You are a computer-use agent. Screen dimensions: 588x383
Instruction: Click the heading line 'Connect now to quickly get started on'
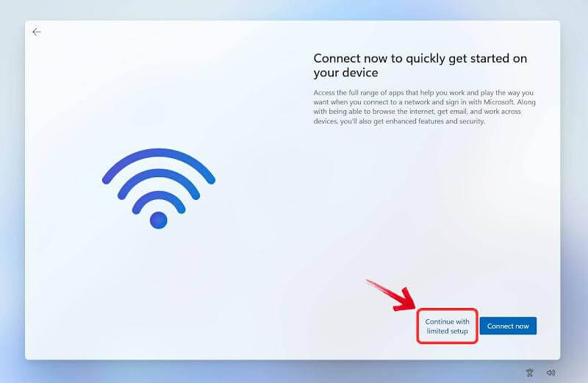coord(420,59)
